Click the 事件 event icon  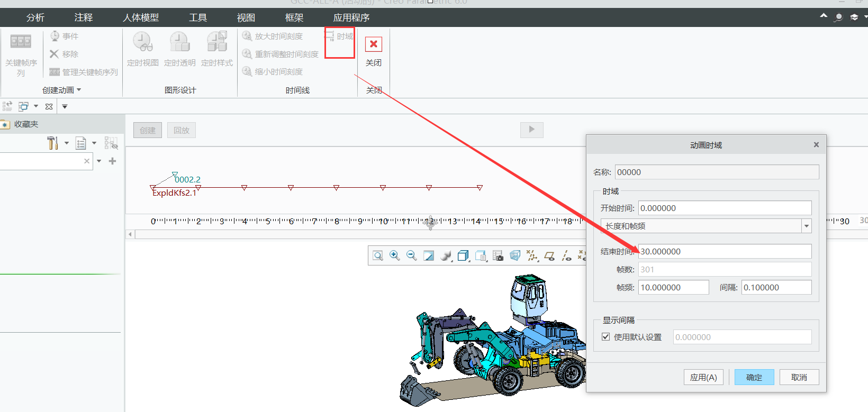coord(55,36)
